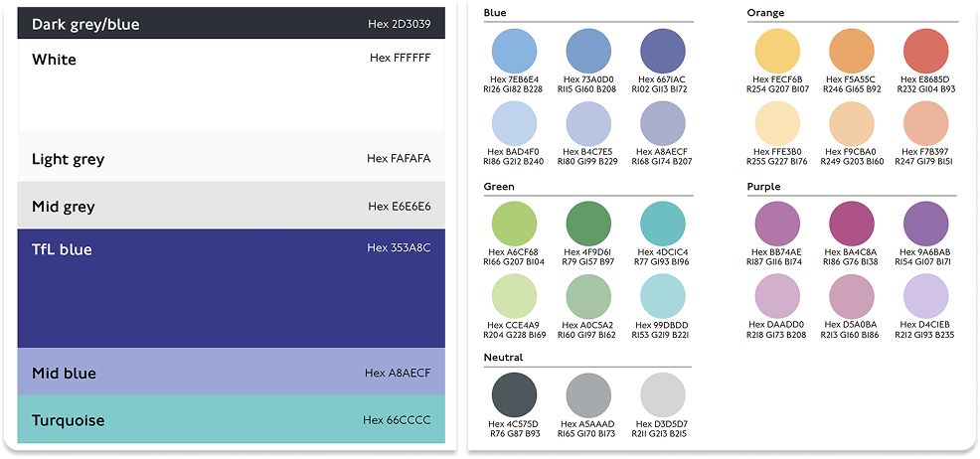
Task: Choose the purple swatch Hex BB74AE
Action: pyautogui.click(x=778, y=223)
